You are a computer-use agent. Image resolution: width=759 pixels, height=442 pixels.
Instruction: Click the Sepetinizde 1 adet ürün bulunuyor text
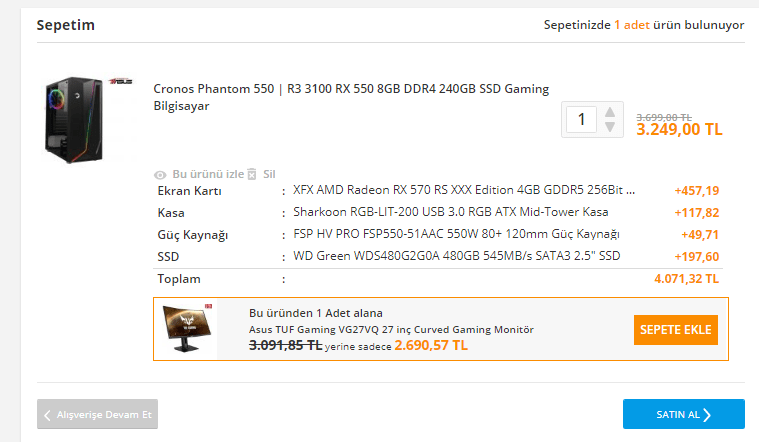pyautogui.click(x=644, y=25)
